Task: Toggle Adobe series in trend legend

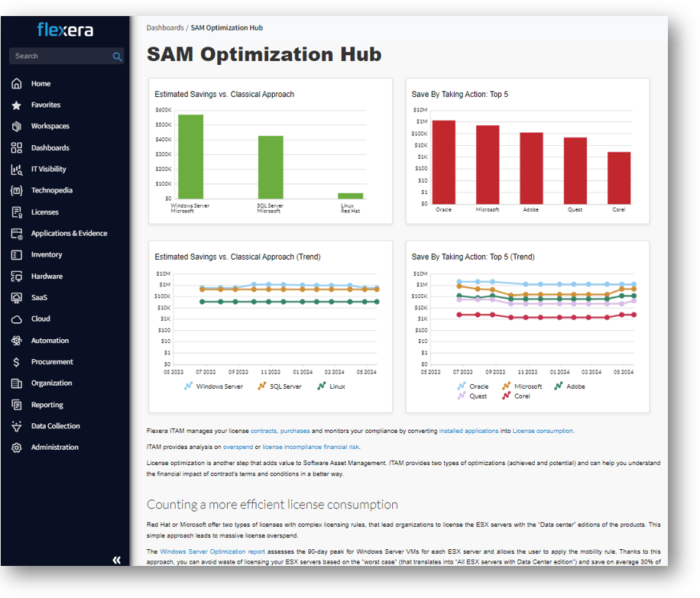Action: coord(569,386)
